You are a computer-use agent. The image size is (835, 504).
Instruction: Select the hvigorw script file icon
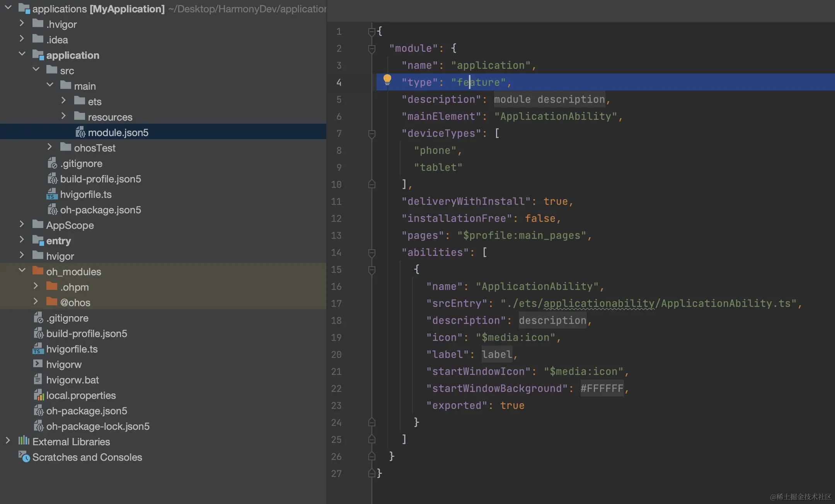[38, 364]
